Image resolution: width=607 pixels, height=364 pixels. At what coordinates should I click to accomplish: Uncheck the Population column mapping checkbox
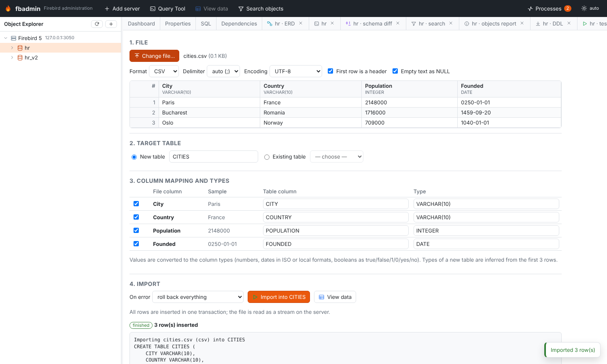tap(136, 231)
